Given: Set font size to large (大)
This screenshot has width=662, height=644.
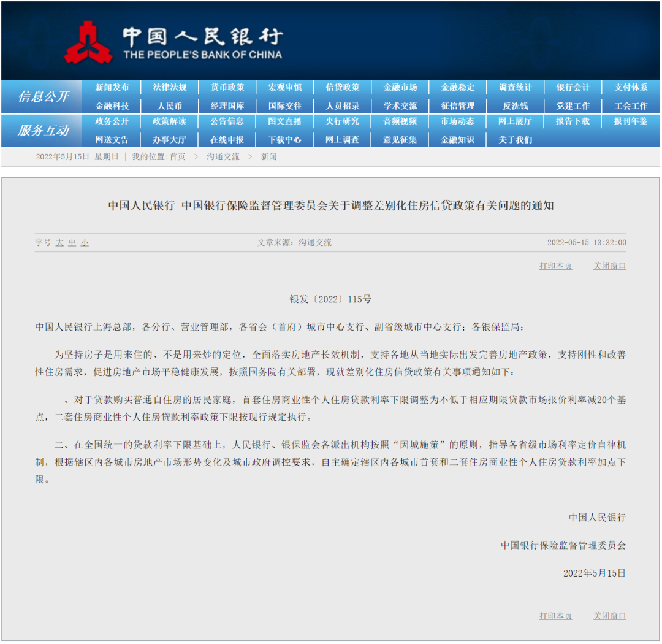Looking at the screenshot, I should (x=59, y=243).
